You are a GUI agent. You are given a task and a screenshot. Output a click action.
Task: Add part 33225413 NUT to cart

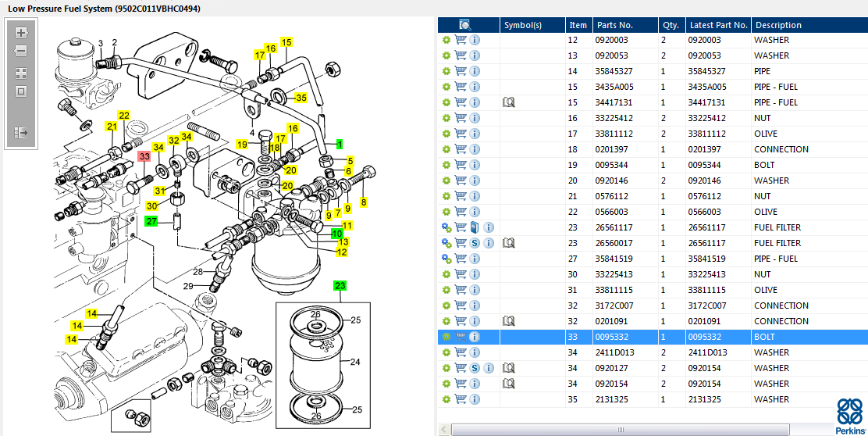coord(460,274)
